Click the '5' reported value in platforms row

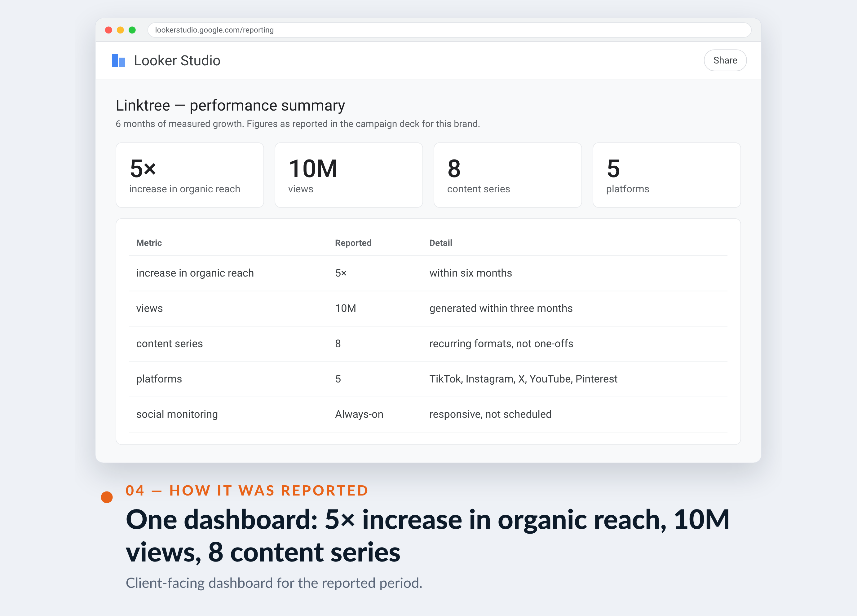[338, 379]
